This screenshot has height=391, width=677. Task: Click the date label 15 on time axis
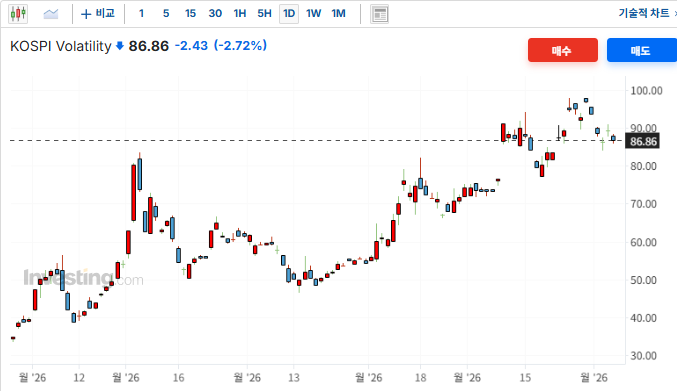tap(525, 378)
